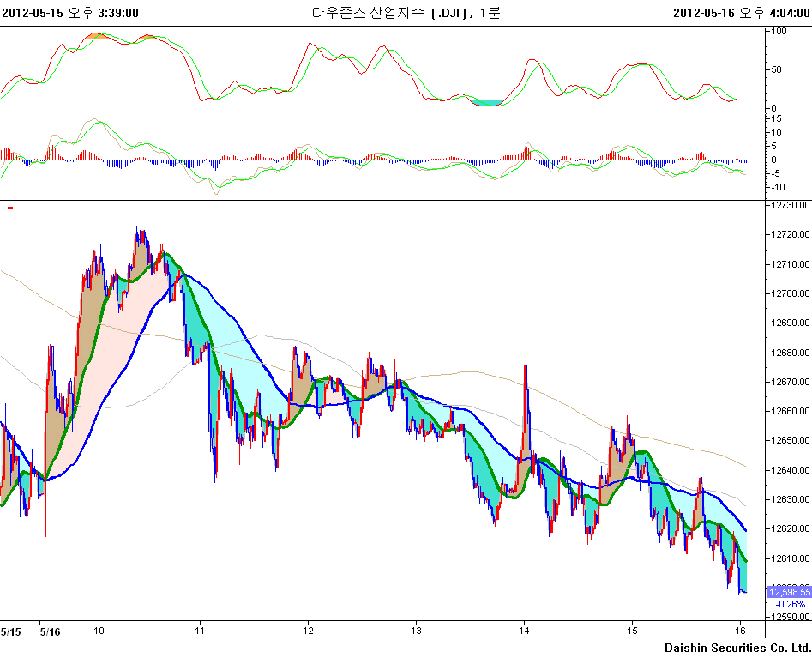Click the small red marker above the price chart

(10, 208)
